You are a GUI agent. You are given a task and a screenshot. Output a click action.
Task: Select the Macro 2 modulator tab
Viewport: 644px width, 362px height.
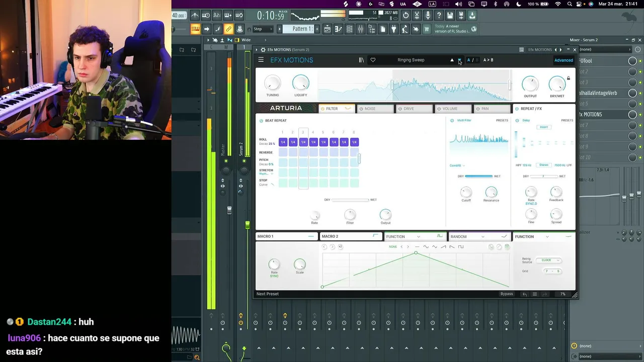pyautogui.click(x=350, y=236)
